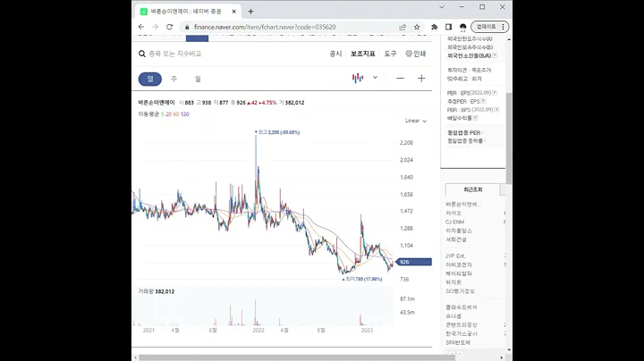Screen dimensions: 644x361
Task: Click the 업데이트 browser update button
Action: (x=490, y=27)
